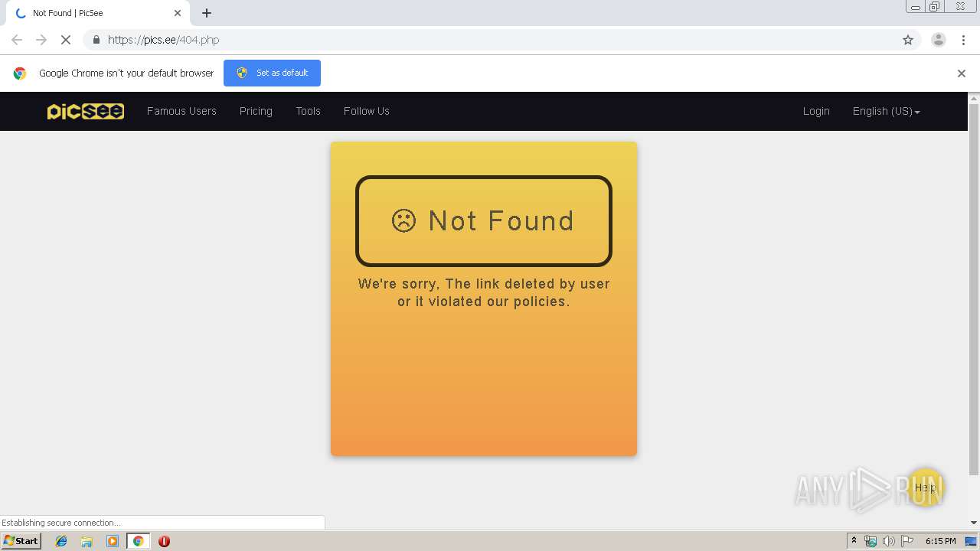Image resolution: width=980 pixels, height=551 pixels.
Task: Dismiss the default browser notification bar
Action: pos(962,73)
